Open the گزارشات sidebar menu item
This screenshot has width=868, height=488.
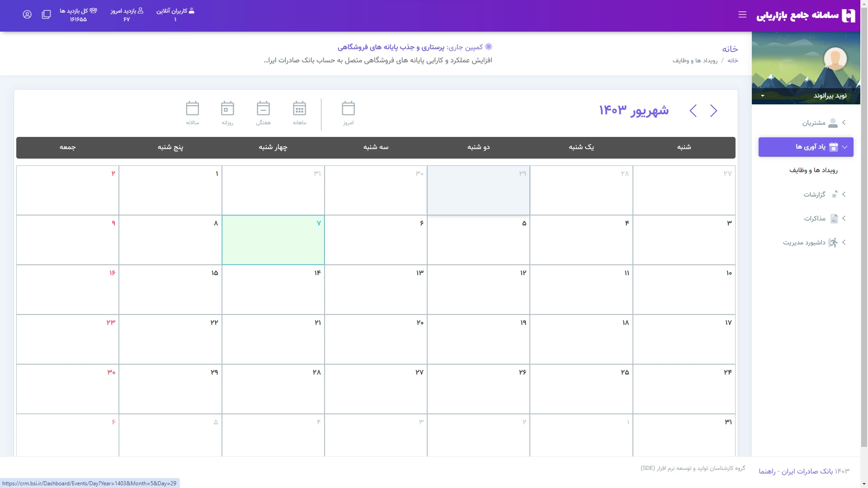(x=806, y=194)
